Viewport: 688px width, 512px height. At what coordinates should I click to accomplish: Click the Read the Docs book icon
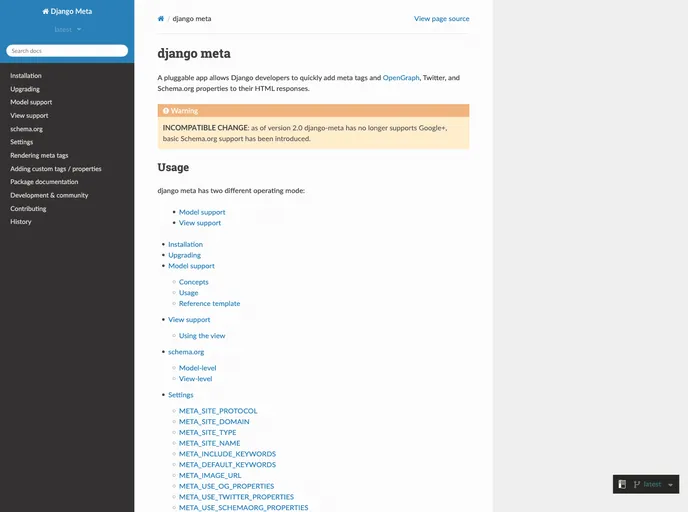(622, 484)
